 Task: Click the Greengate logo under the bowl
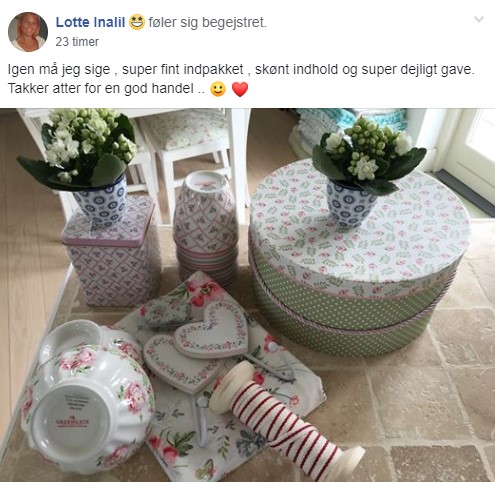pyautogui.click(x=72, y=422)
